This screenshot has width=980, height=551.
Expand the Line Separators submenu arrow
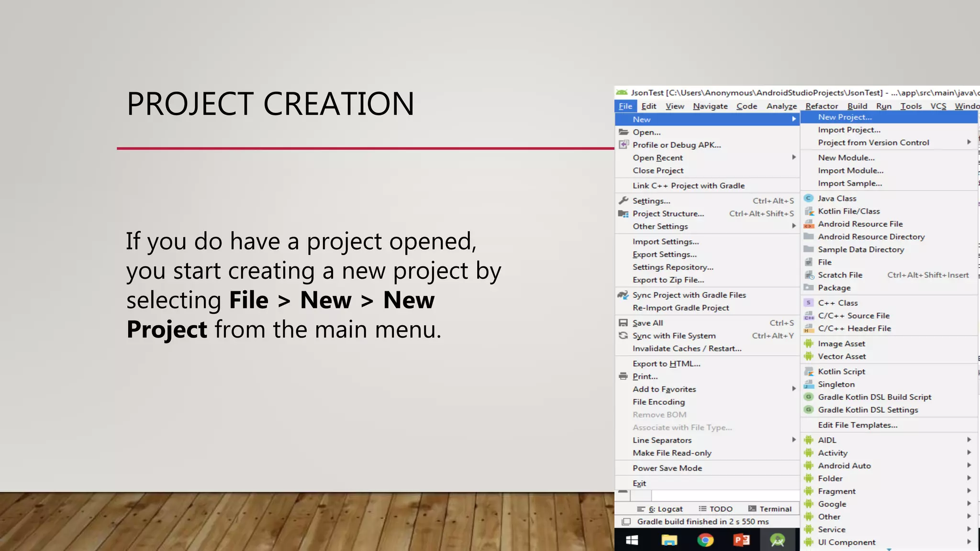pos(794,440)
